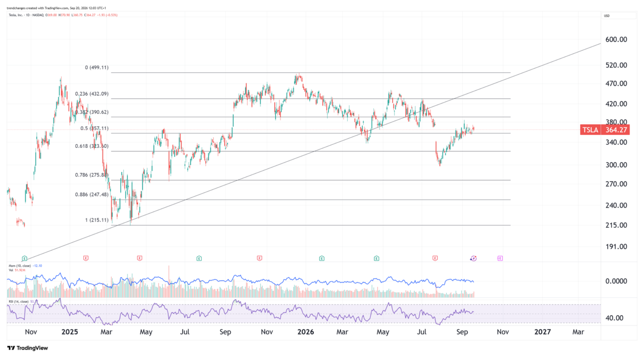644x360 pixels.
Task: Select the Fib level label 1 (215.11)
Action: 97,220
